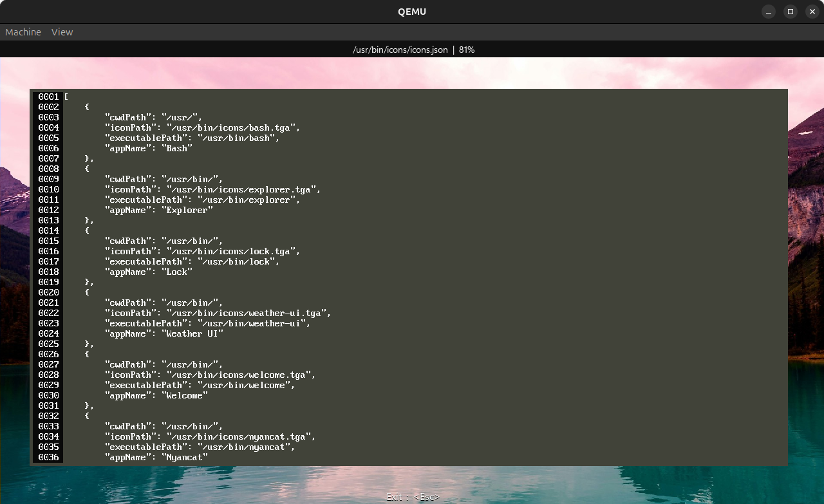824x504 pixels.
Task: Click the welcome.tga iconPath line
Action: [211, 375]
